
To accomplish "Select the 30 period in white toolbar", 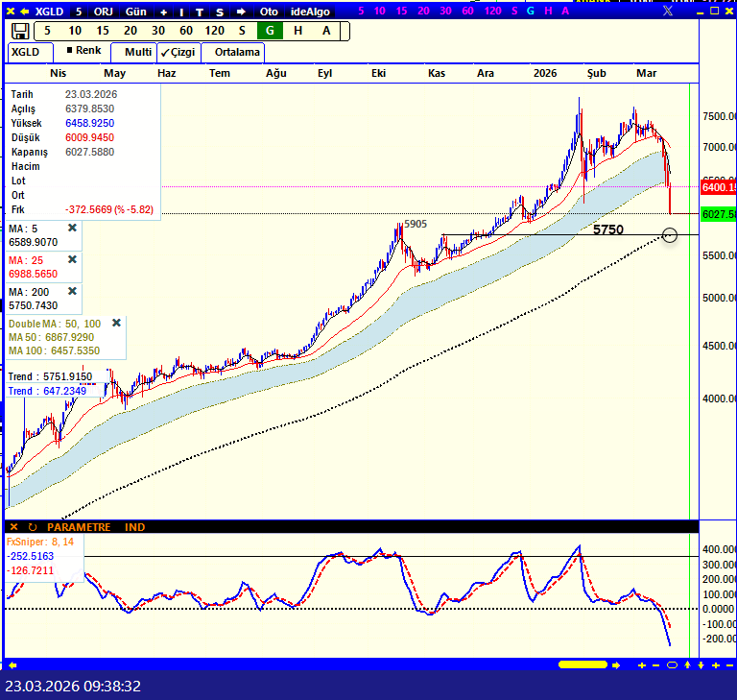I will coord(158,31).
